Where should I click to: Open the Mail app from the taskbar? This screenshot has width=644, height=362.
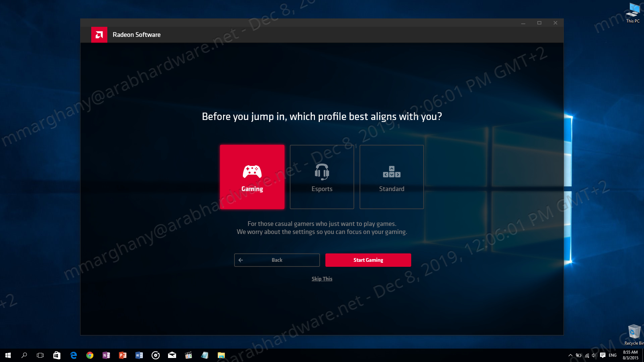[x=172, y=355]
